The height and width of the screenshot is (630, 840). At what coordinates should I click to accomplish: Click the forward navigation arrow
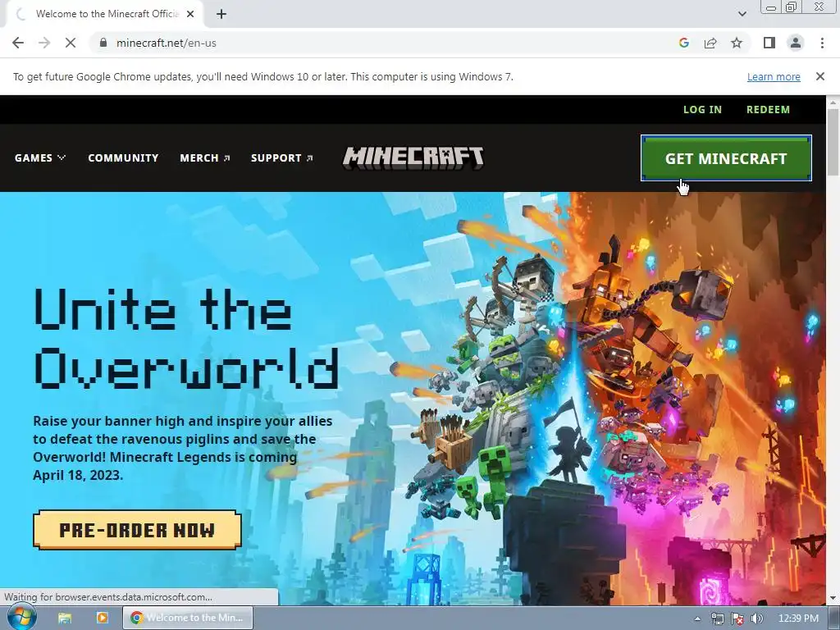44,43
